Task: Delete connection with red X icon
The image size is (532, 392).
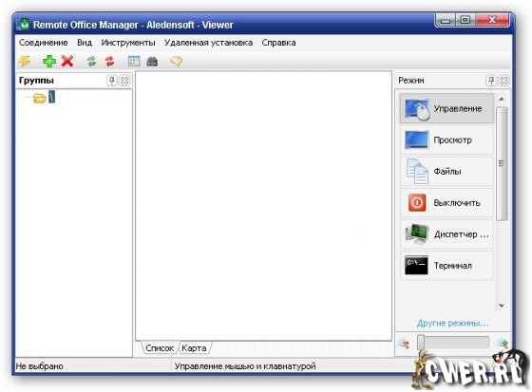Action: pyautogui.click(x=67, y=62)
